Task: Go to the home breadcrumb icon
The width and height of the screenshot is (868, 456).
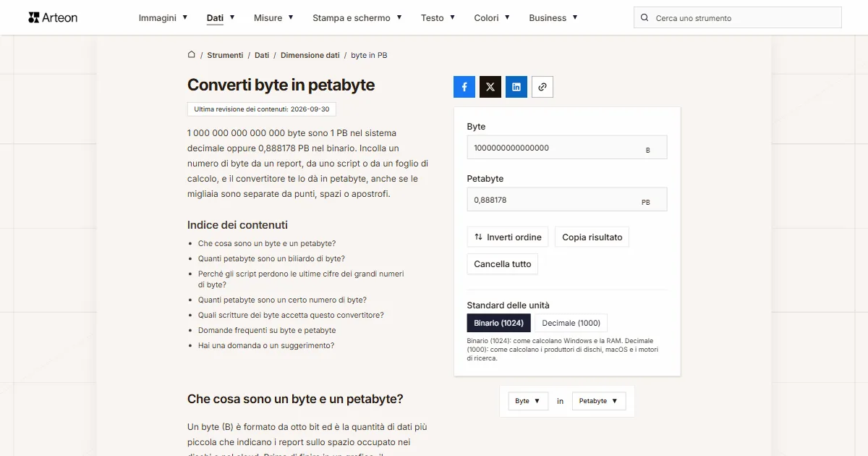Action: pos(192,55)
